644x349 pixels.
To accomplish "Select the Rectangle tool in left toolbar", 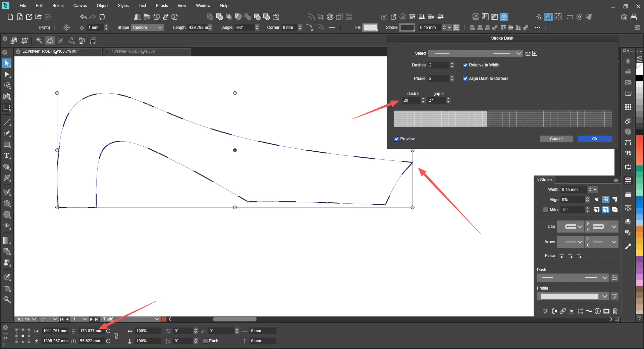I will [x=7, y=145].
